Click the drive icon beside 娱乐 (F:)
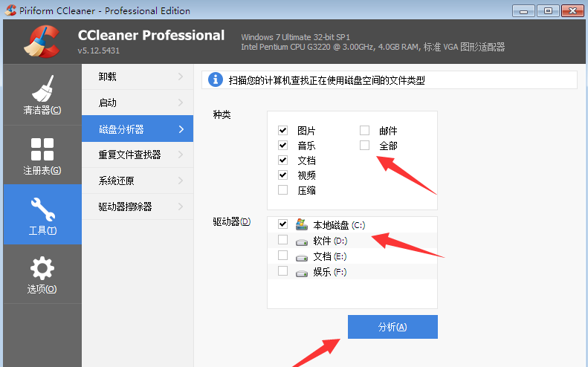Screen dimensions: 588x367 (302, 273)
